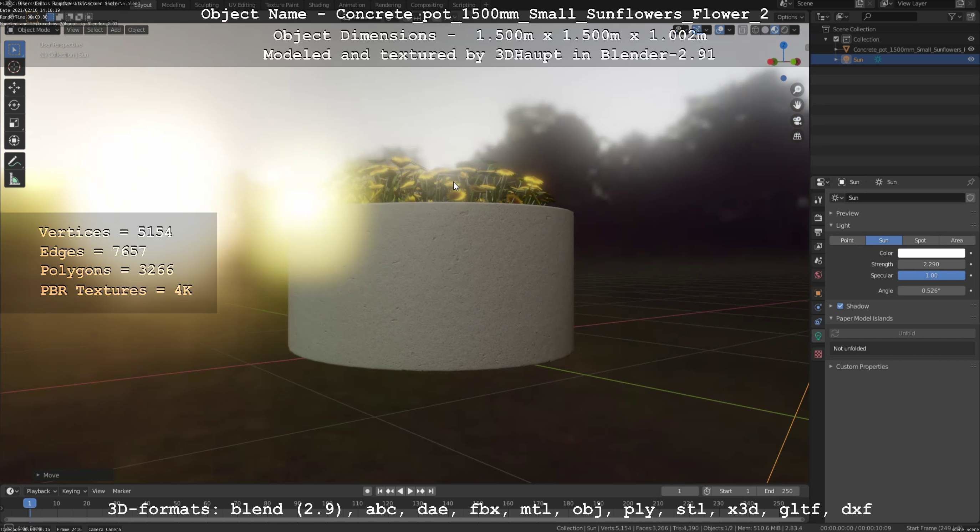
Task: Open the timeline Marker menu
Action: (122, 491)
